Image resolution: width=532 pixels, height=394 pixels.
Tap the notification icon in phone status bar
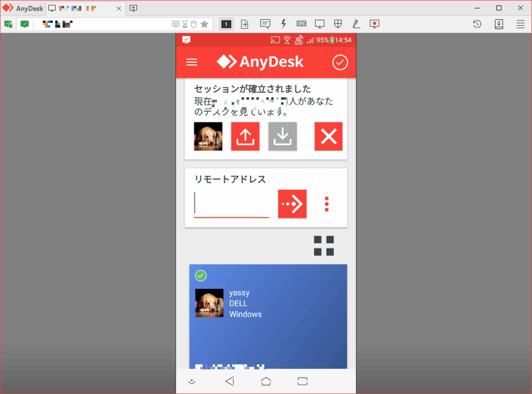click(186, 40)
